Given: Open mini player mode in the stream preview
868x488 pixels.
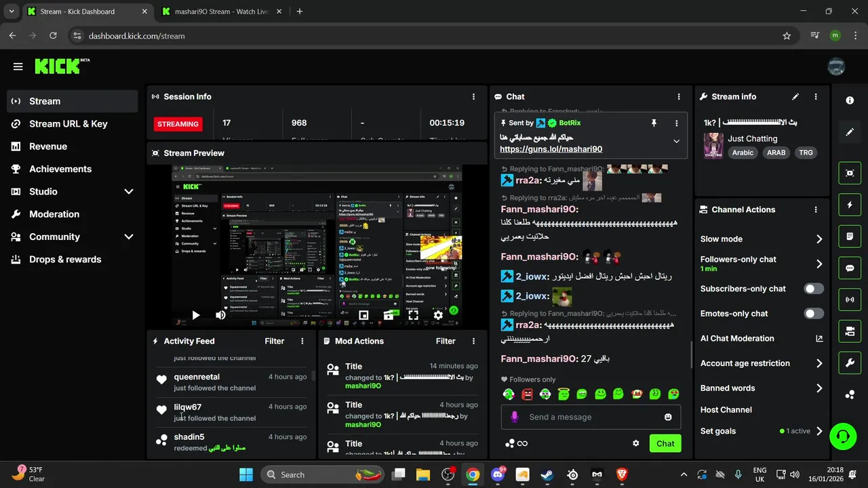Looking at the screenshot, I should (363, 315).
